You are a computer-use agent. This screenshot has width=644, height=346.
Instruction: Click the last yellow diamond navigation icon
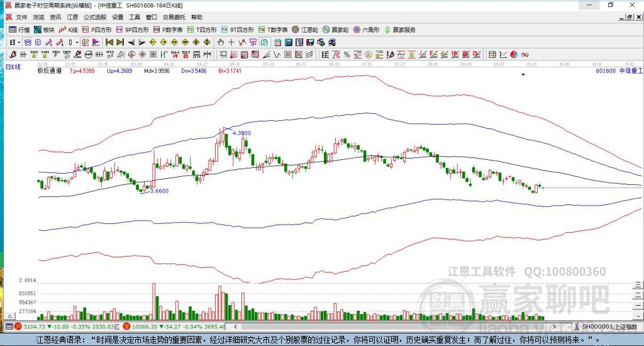tap(206, 42)
